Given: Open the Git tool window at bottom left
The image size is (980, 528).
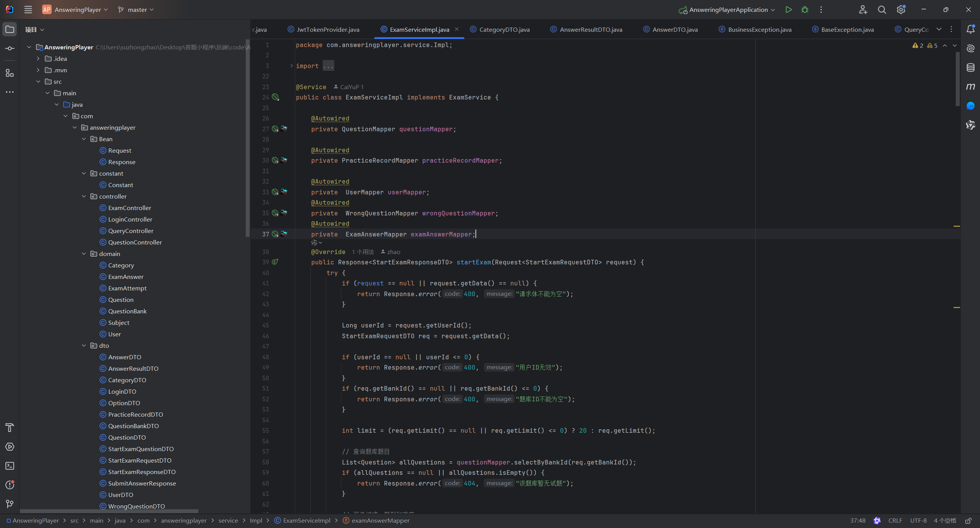Looking at the screenshot, I should tap(10, 504).
